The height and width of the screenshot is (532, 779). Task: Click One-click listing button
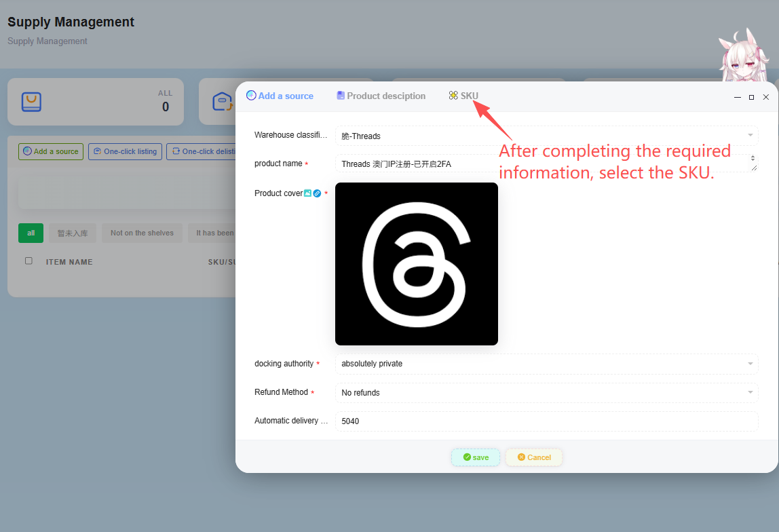125,151
